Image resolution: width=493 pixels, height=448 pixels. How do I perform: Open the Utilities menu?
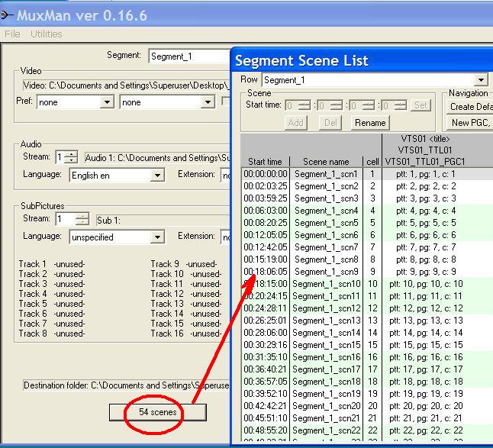[47, 34]
